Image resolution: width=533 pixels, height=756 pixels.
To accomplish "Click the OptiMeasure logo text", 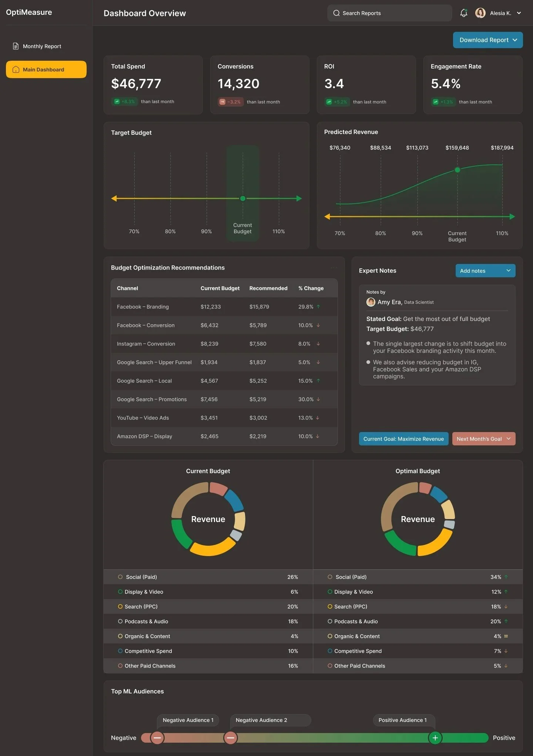I will [29, 12].
